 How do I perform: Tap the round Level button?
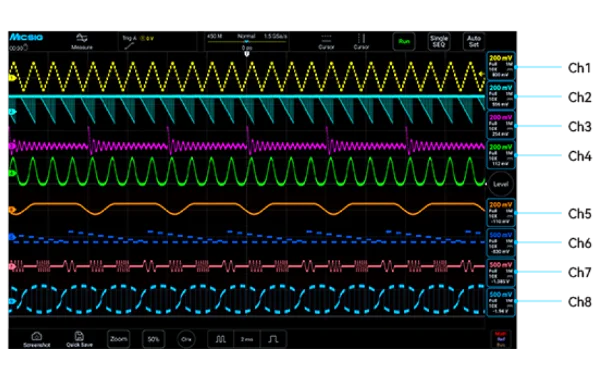coord(501,184)
